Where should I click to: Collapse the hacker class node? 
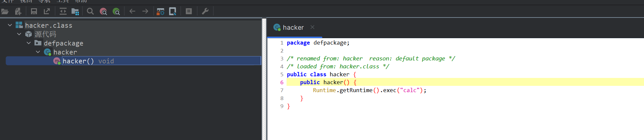[38, 52]
